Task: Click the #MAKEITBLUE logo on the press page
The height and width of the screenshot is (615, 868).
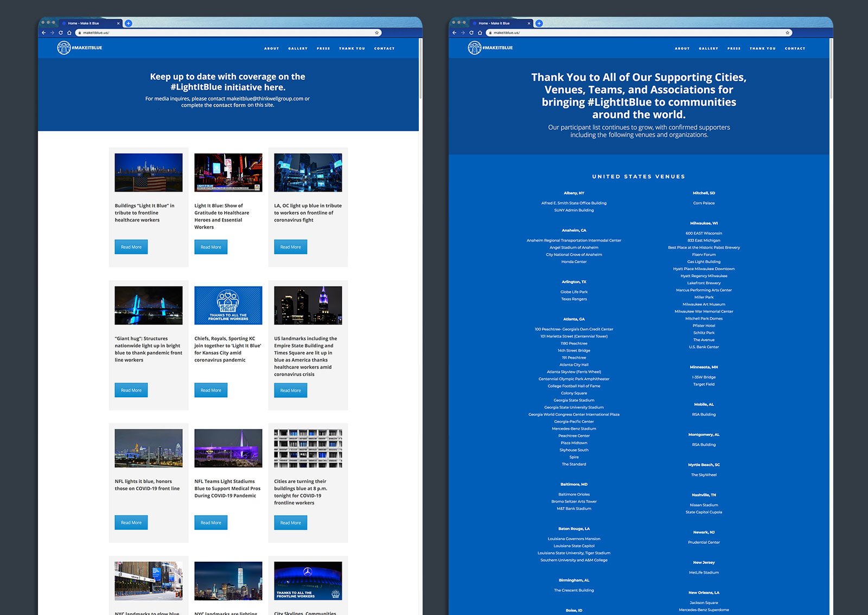Action: coord(80,48)
